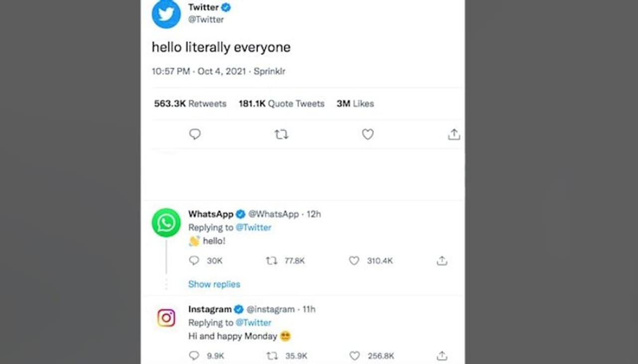Viewport: 638px width, 364px height.
Task: Like WhatsApp's hello reply
Action: (x=354, y=260)
